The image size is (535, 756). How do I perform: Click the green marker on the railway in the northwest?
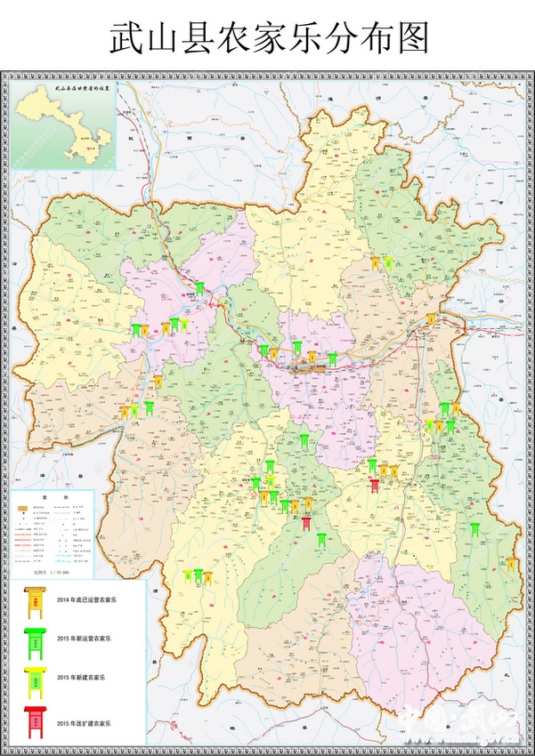tap(199, 288)
